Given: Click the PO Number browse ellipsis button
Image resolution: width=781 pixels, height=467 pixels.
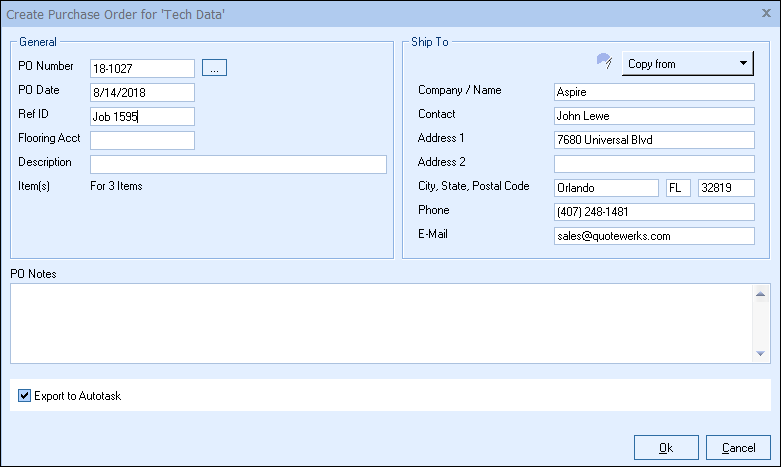Looking at the screenshot, I should pyautogui.click(x=215, y=67).
